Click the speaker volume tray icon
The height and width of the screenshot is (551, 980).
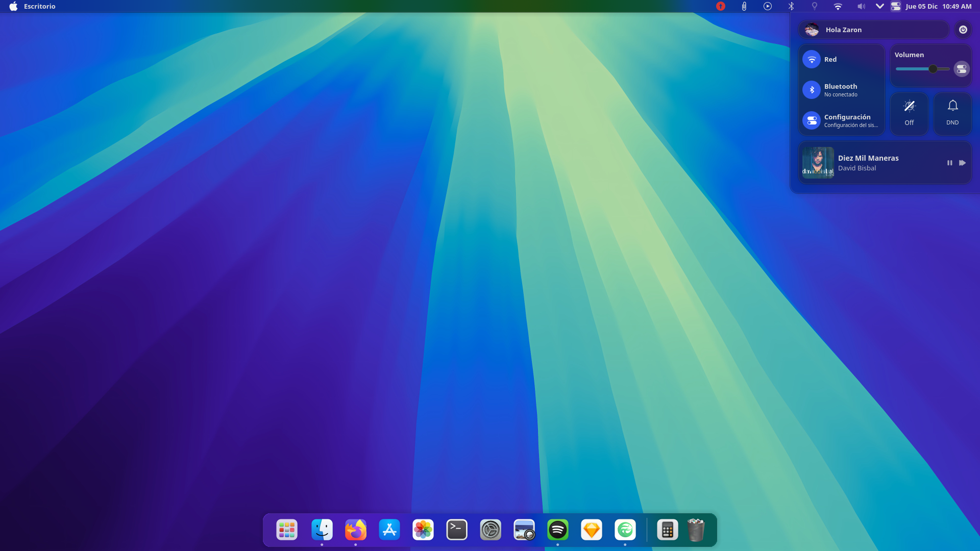(862, 6)
